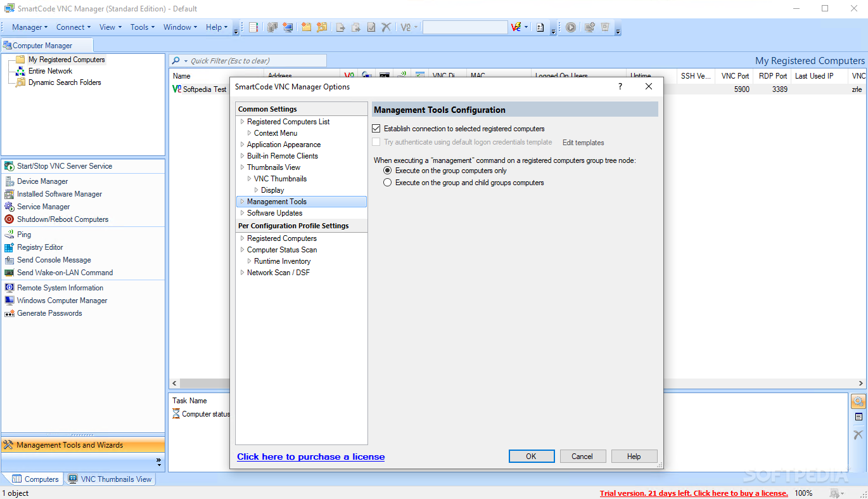Select Dynamic Search Folders tree node
This screenshot has height=499, width=868.
(x=65, y=82)
